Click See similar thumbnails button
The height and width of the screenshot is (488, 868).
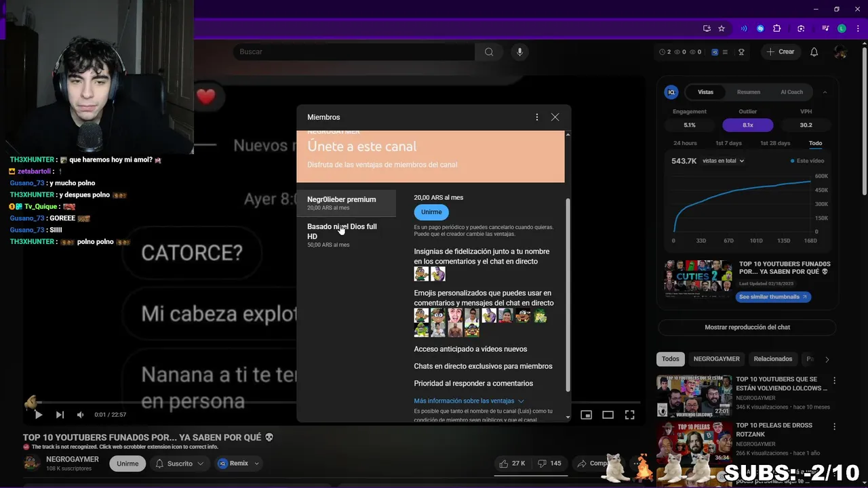point(773,297)
